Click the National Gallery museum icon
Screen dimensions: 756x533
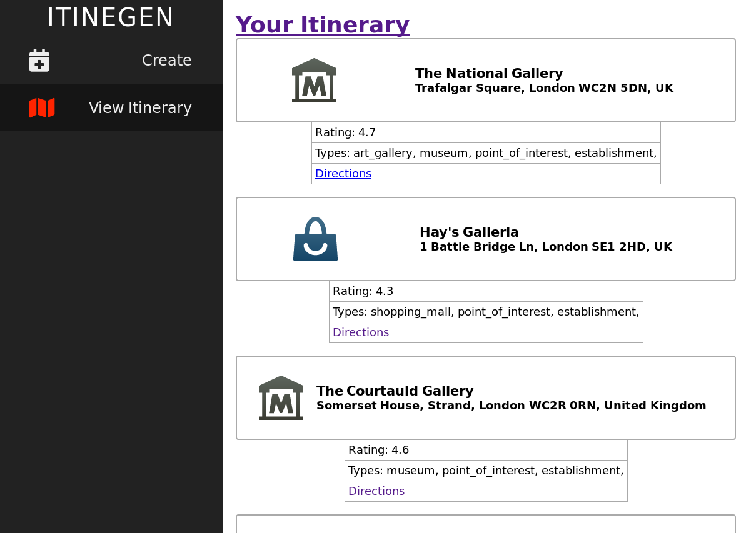pos(314,80)
